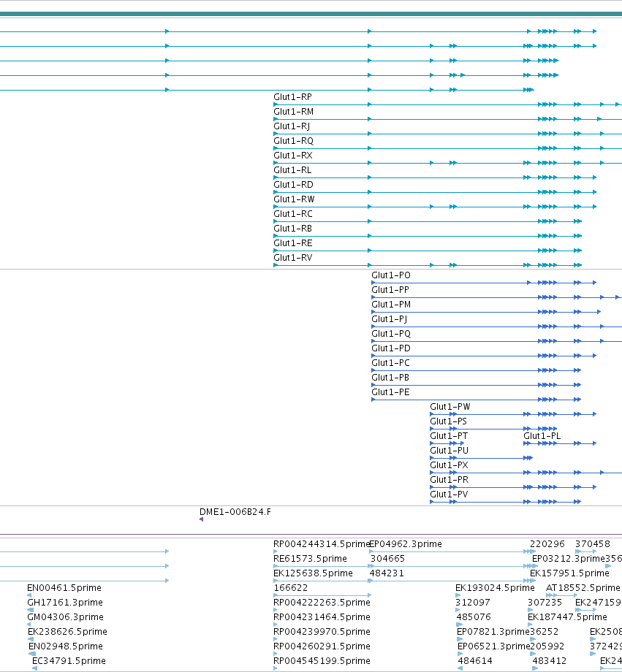Viewport: 622px width, 672px height.
Task: Click the EK238626.5prime EST label
Action: (x=67, y=631)
